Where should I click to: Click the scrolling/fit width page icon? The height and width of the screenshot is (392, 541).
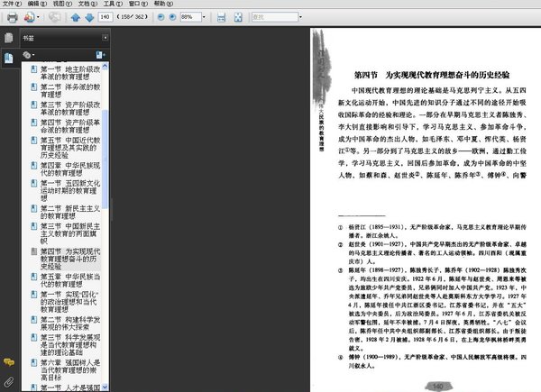click(221, 17)
